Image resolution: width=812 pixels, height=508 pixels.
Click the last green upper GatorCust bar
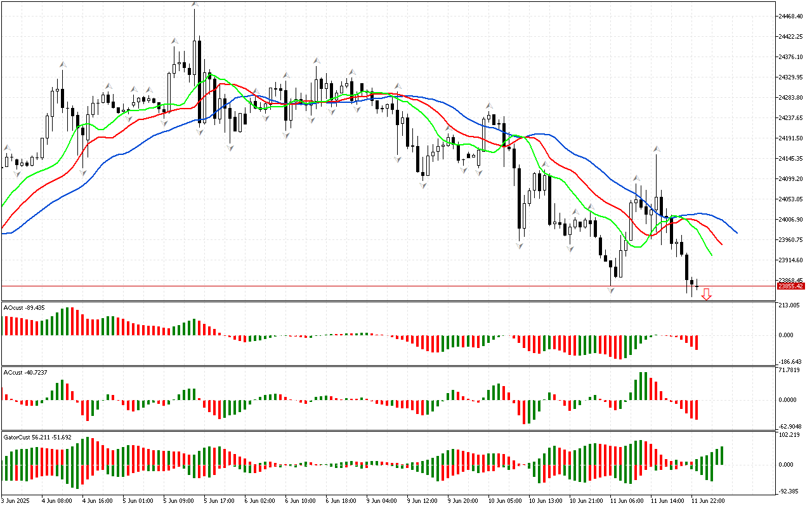722,455
